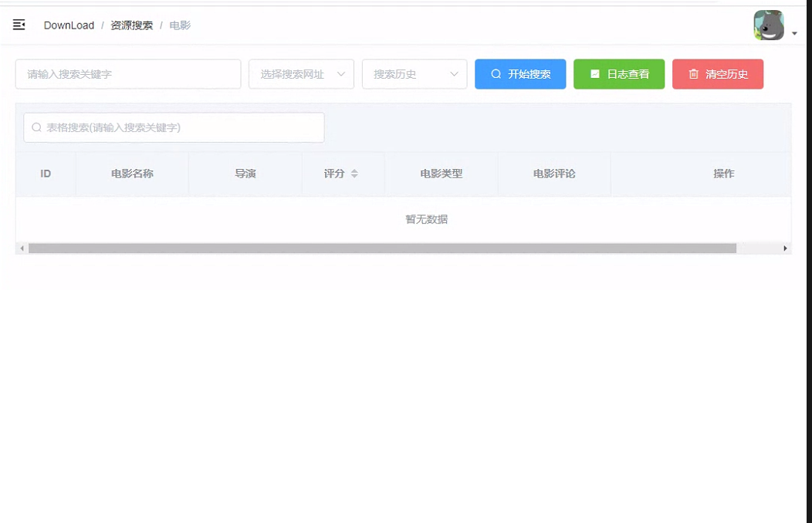This screenshot has width=812, height=523.
Task: Click the 请输入搜索关键字 input field
Action: point(127,74)
